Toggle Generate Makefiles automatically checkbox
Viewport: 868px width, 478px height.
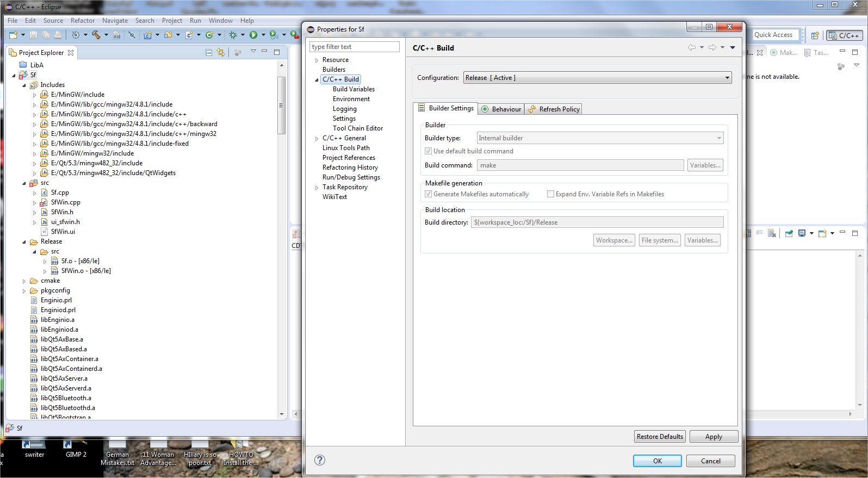point(429,194)
